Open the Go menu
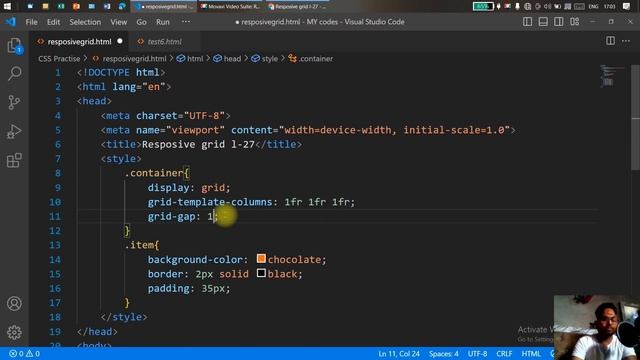 tap(141, 22)
